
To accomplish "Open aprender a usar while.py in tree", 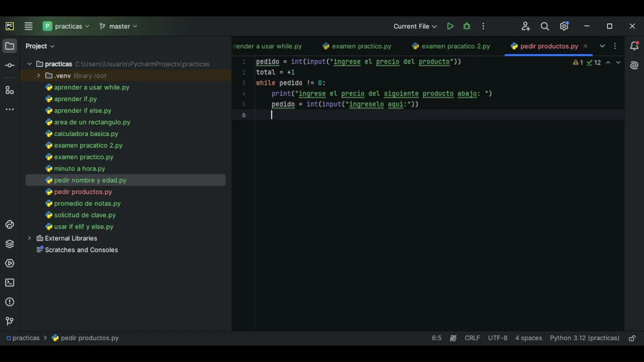I will coord(92,87).
